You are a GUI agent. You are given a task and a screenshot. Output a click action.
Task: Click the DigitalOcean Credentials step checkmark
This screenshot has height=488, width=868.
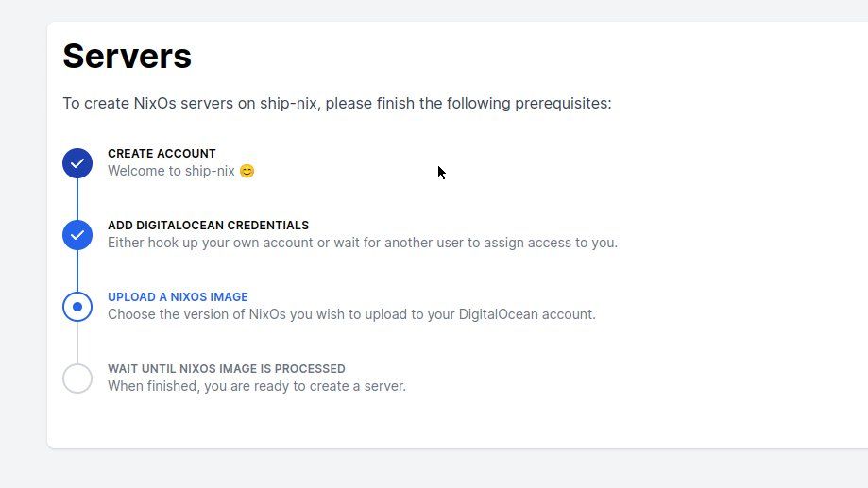click(x=77, y=235)
